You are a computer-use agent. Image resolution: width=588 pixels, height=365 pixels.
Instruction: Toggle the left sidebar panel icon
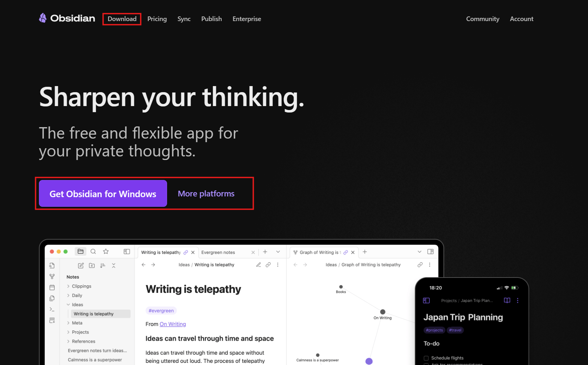pyautogui.click(x=127, y=251)
